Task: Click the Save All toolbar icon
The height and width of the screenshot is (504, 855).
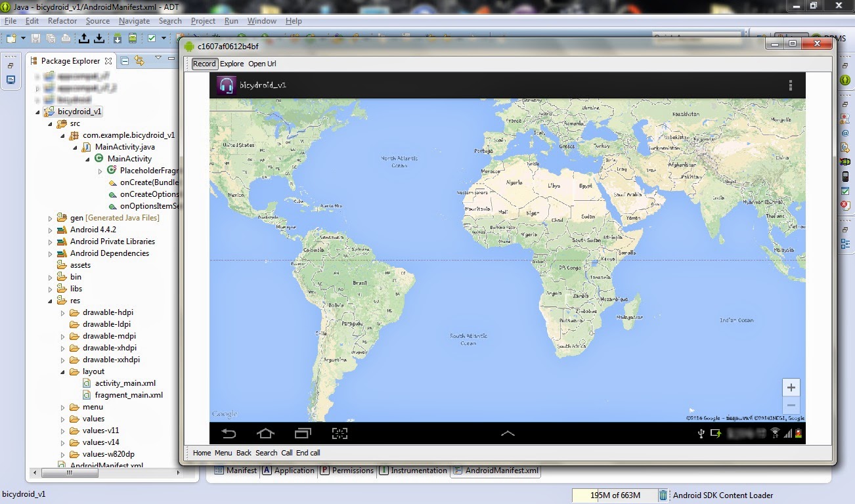Action: pos(51,39)
